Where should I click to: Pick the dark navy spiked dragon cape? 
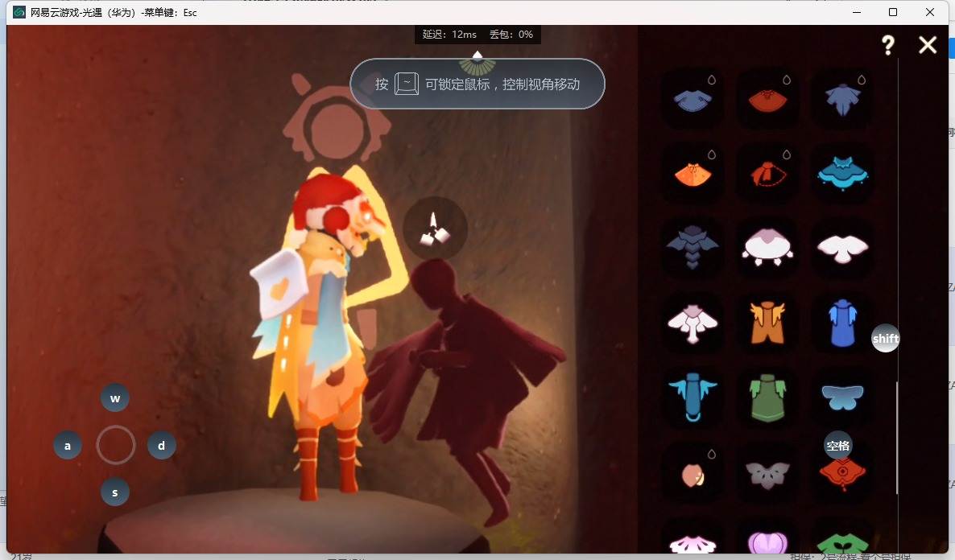[692, 247]
